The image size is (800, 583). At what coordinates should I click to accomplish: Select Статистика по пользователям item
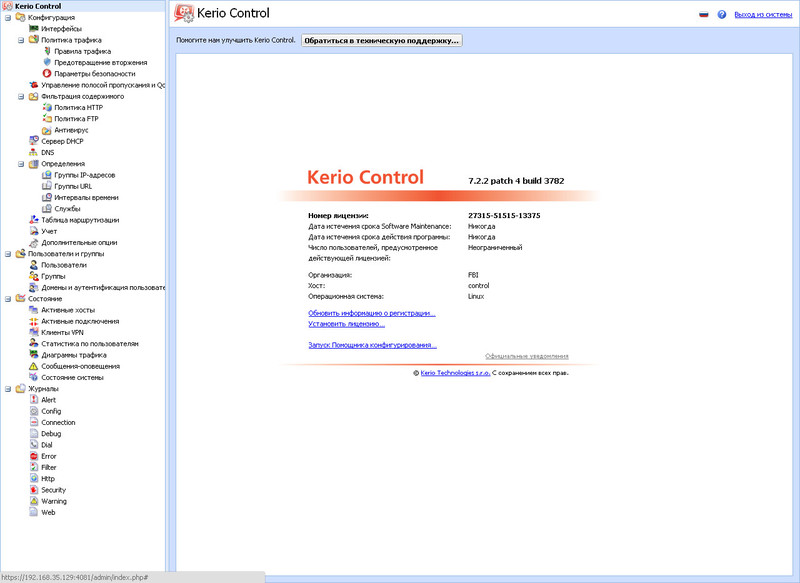pos(90,344)
